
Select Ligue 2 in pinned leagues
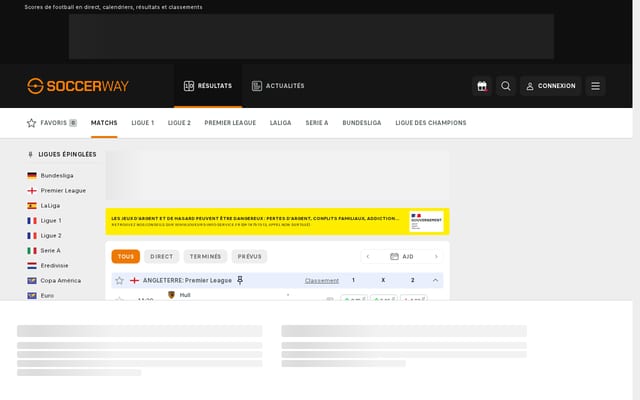click(51, 236)
